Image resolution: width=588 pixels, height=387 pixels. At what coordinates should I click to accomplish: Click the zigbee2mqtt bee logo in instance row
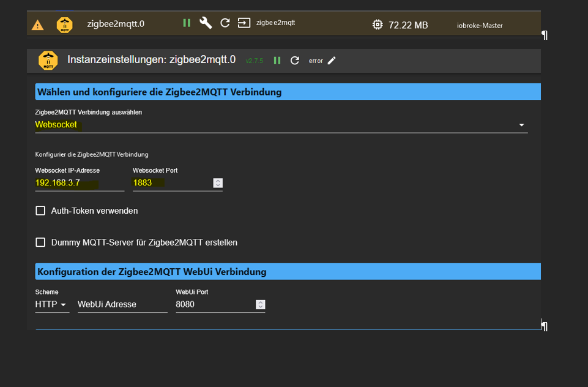pos(64,25)
